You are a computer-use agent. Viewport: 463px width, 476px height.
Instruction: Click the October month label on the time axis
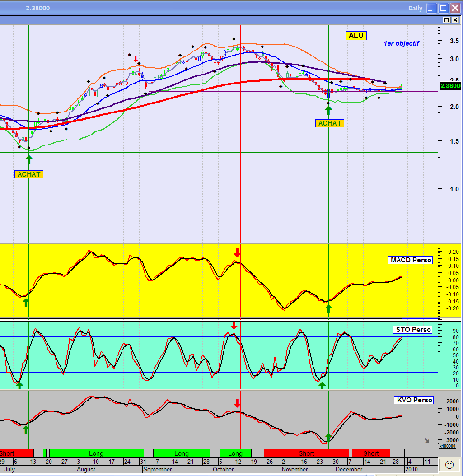223,469
